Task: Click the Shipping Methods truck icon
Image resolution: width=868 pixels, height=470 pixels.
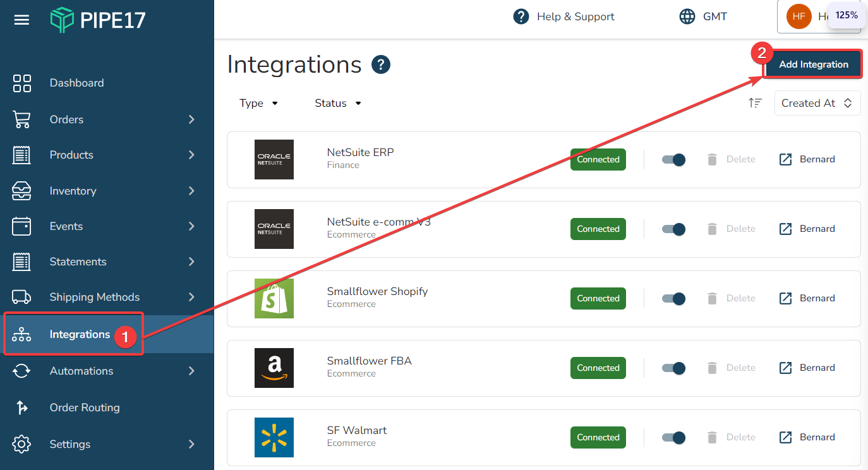Action: (21, 297)
